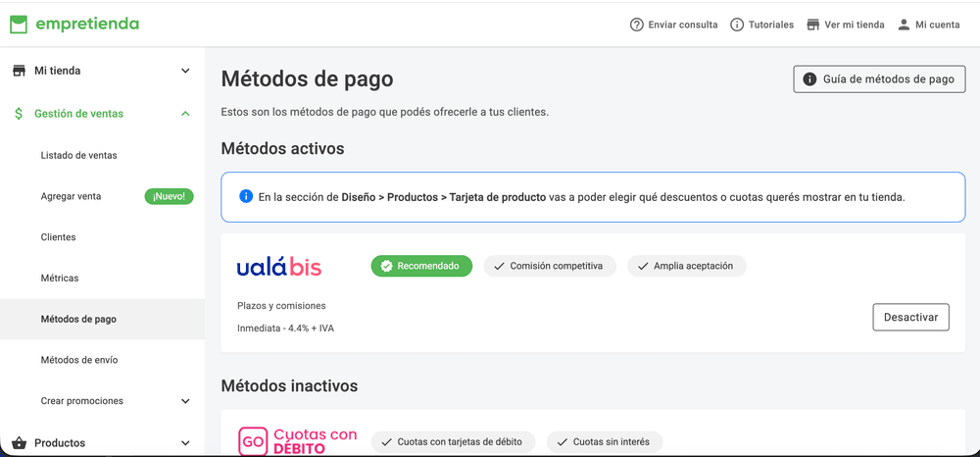Viewport: 980px width, 457px height.
Task: Click the verified check icon in Recomendado badge
Action: click(387, 266)
